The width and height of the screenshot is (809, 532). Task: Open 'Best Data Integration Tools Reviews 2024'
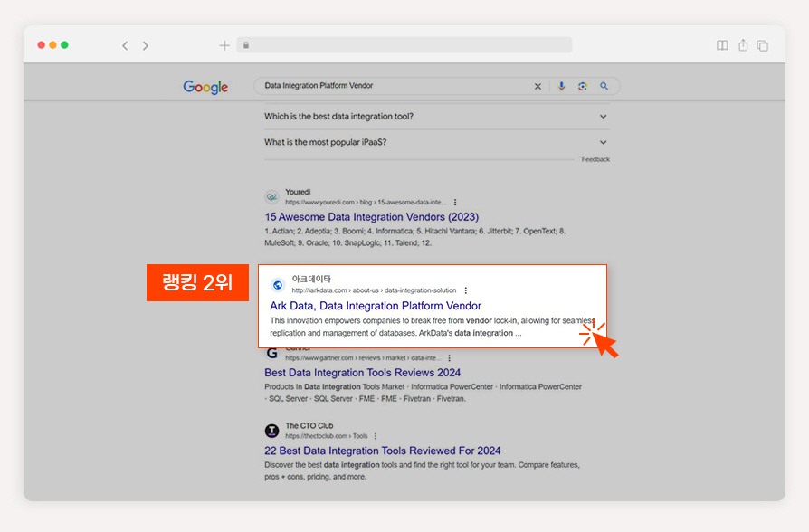[362, 373]
